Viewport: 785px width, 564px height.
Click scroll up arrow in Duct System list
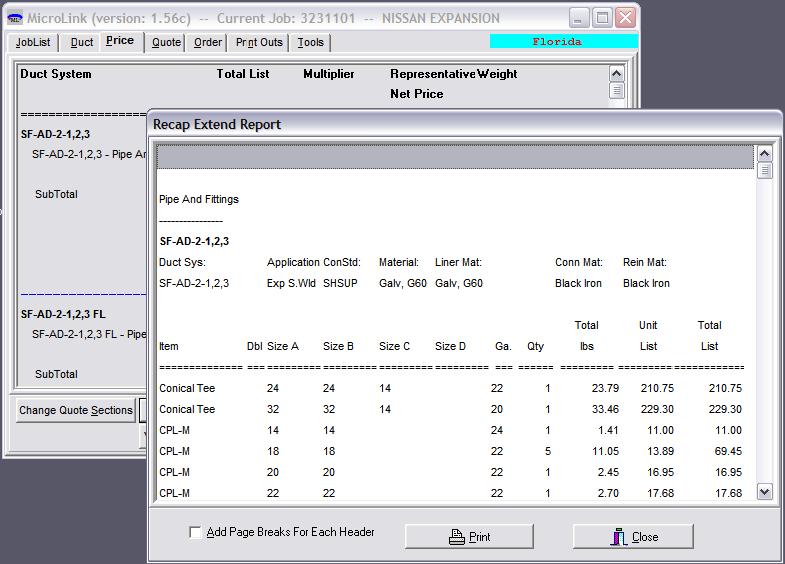pos(616,73)
